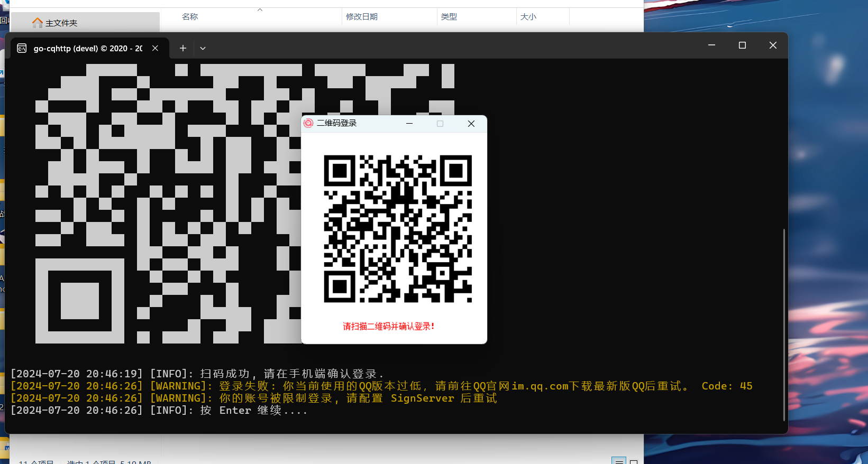
Task: Switch explorer to details view icon
Action: 619,461
